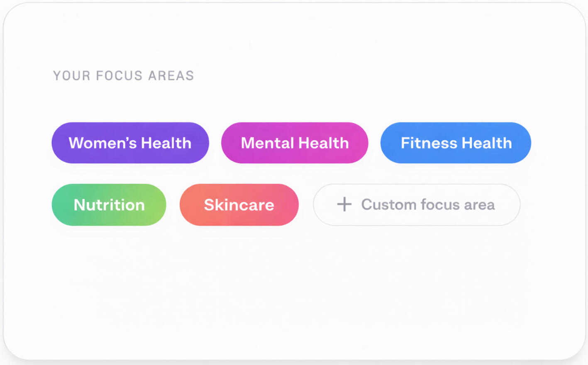The width and height of the screenshot is (588, 365).
Task: Toggle the Fitness Health focus chip
Action: (x=456, y=143)
